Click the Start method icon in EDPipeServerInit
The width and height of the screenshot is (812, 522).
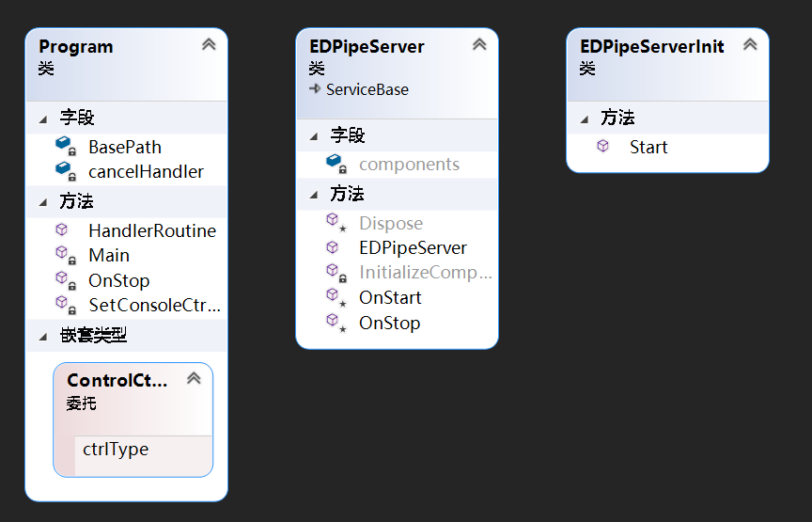pyautogui.click(x=603, y=147)
